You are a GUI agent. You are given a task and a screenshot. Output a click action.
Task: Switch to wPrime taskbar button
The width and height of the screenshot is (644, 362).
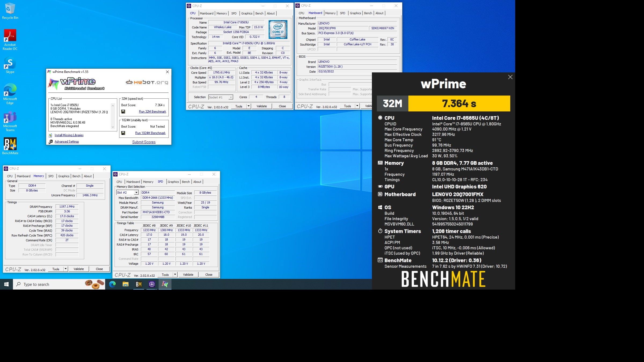point(165,284)
